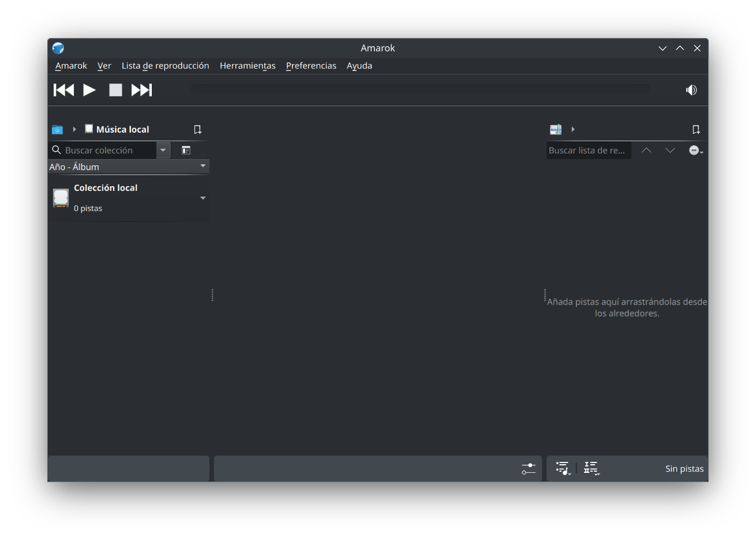Screen dimensions: 756x538
Task: Expand the playlist breadcrumb arrow
Action: coord(573,129)
